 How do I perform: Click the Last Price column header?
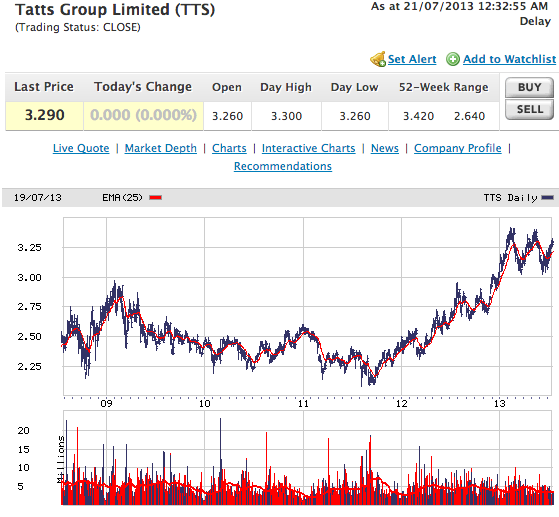pyautogui.click(x=44, y=87)
